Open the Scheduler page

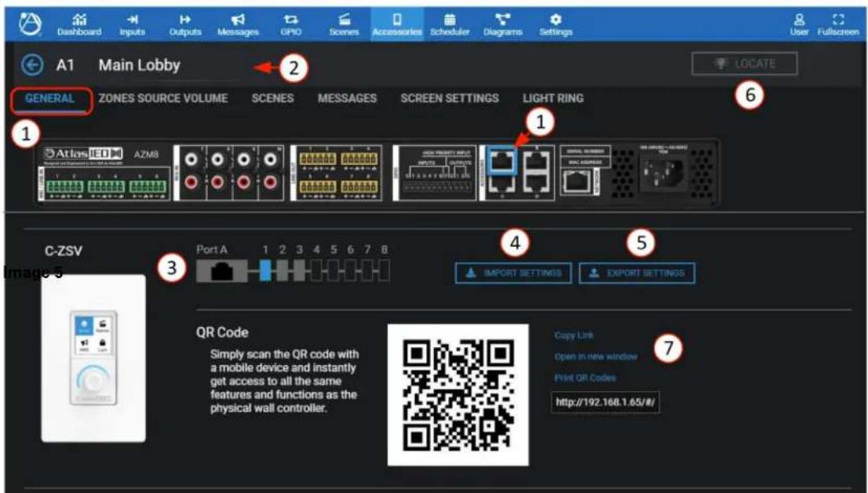[x=450, y=25]
